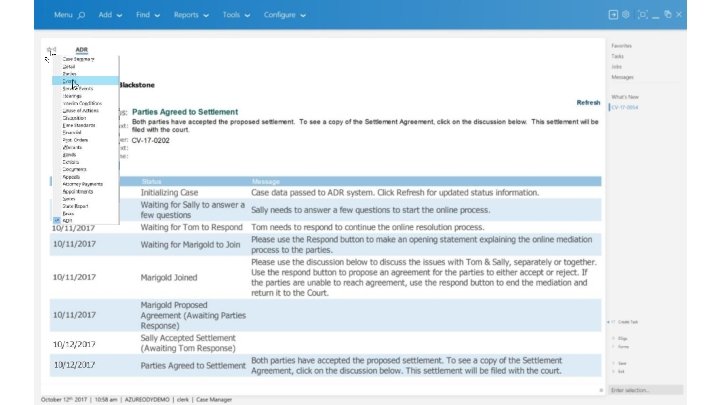Select the checked ADR entry in list
This screenshot has height=405, width=720.
[x=67, y=221]
